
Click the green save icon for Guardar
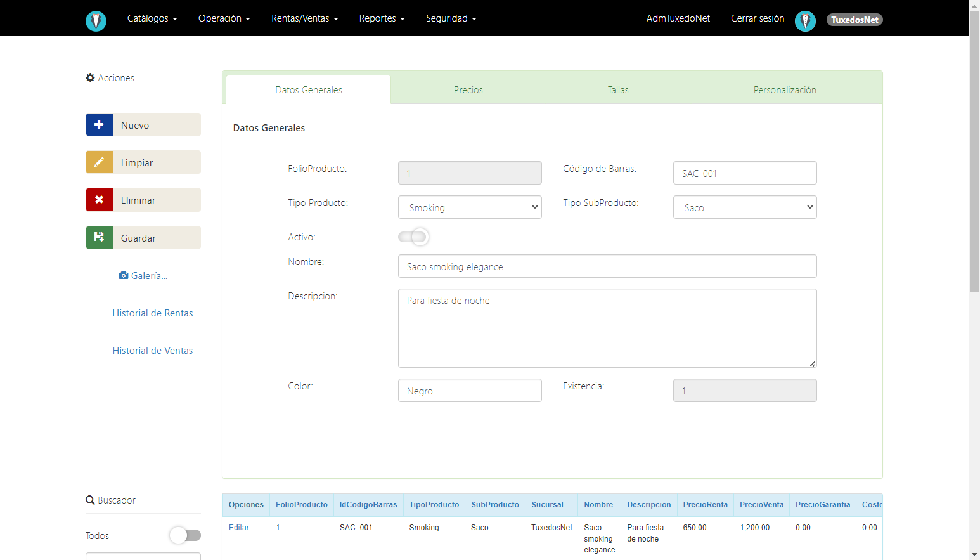[x=100, y=238]
